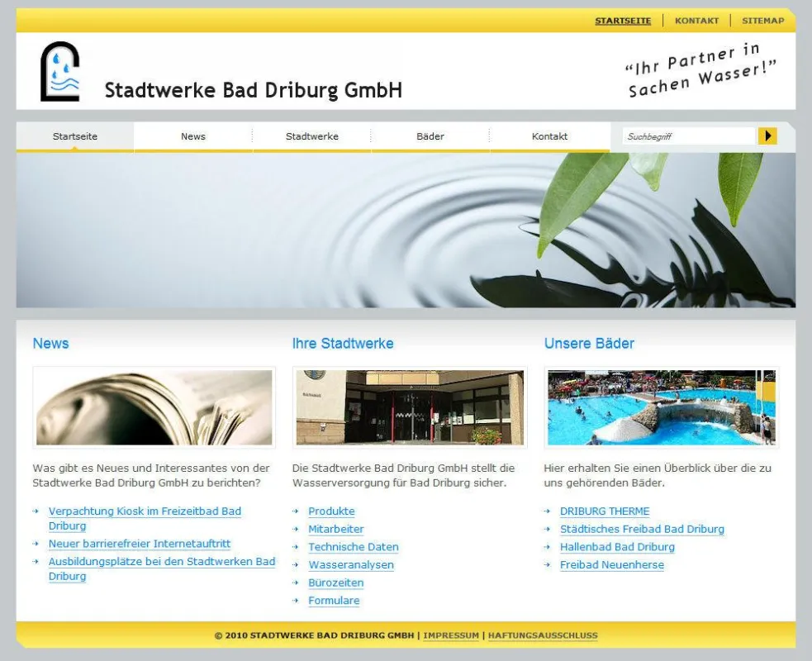Go to Kontakt in the main navigation
This screenshot has width=812, height=661.
coord(549,137)
